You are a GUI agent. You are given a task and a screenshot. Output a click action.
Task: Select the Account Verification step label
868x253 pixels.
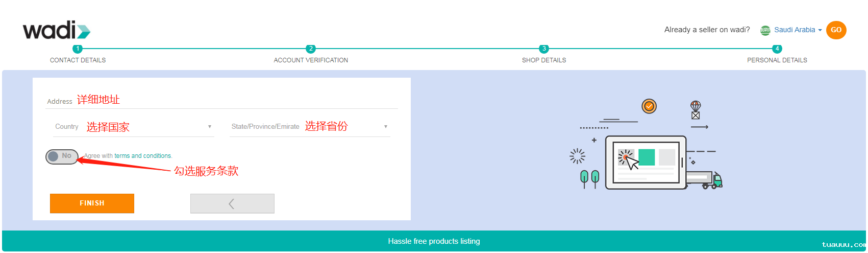(311, 60)
